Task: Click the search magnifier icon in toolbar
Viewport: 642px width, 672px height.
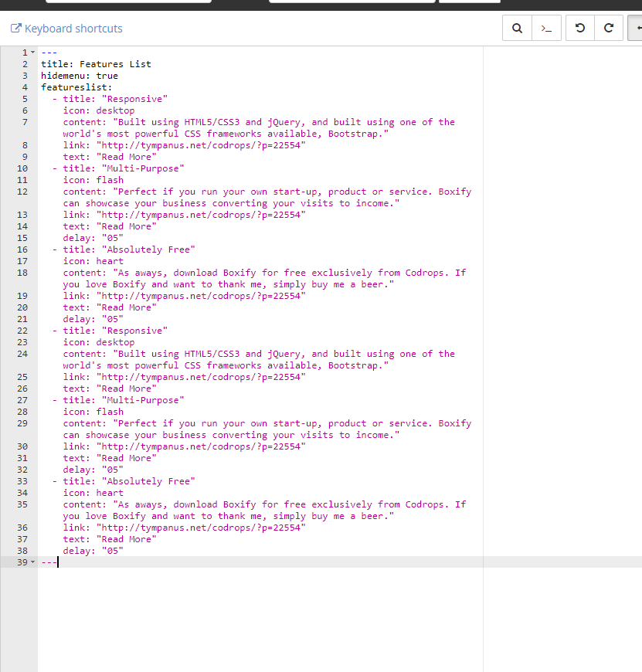Action: click(x=518, y=29)
